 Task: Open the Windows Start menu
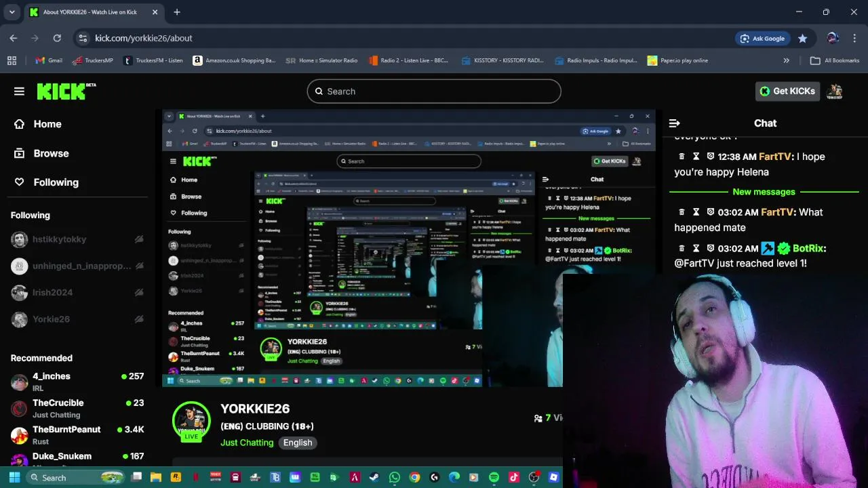(x=14, y=477)
